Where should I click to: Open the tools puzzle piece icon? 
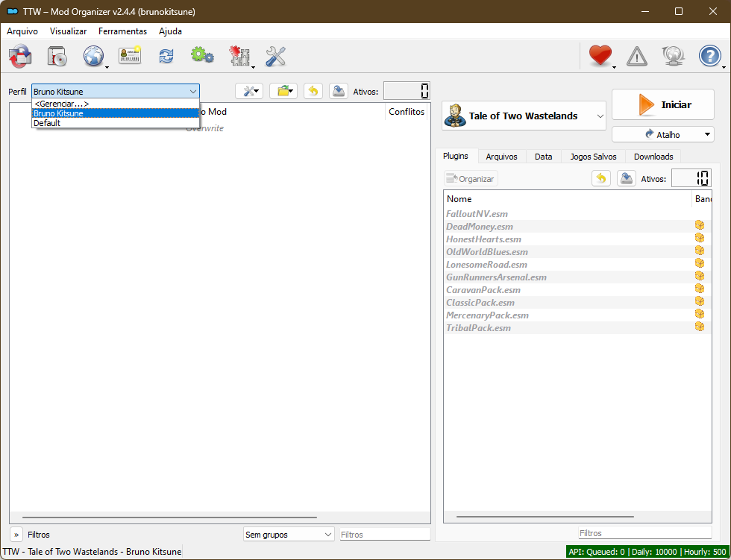[x=240, y=57]
